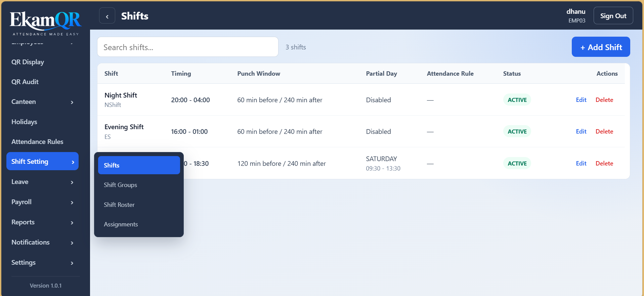644x296 pixels.
Task: Edit the Night Shift row
Action: pyautogui.click(x=581, y=100)
